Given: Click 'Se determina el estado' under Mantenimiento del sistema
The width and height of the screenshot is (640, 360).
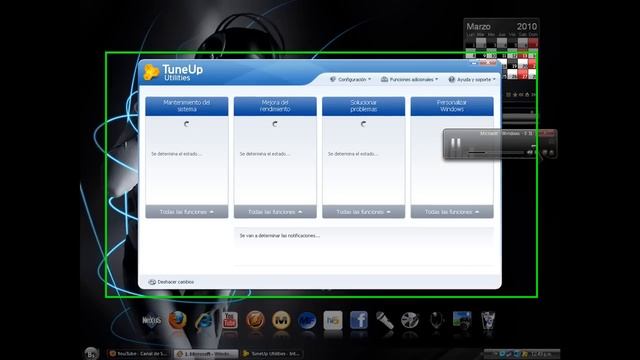Looking at the screenshot, I should pyautogui.click(x=176, y=154).
